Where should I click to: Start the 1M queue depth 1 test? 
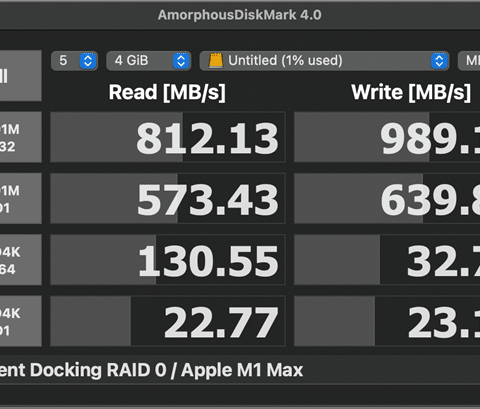coord(21,198)
